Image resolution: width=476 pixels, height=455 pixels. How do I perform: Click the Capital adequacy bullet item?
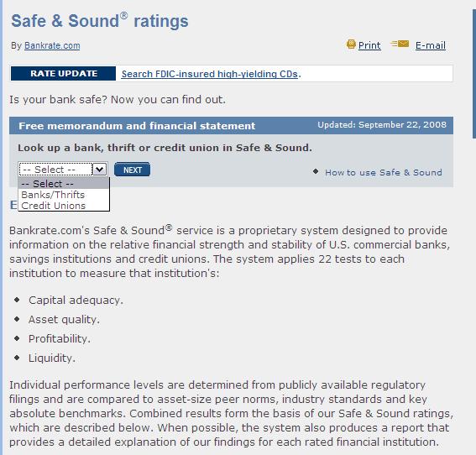76,301
